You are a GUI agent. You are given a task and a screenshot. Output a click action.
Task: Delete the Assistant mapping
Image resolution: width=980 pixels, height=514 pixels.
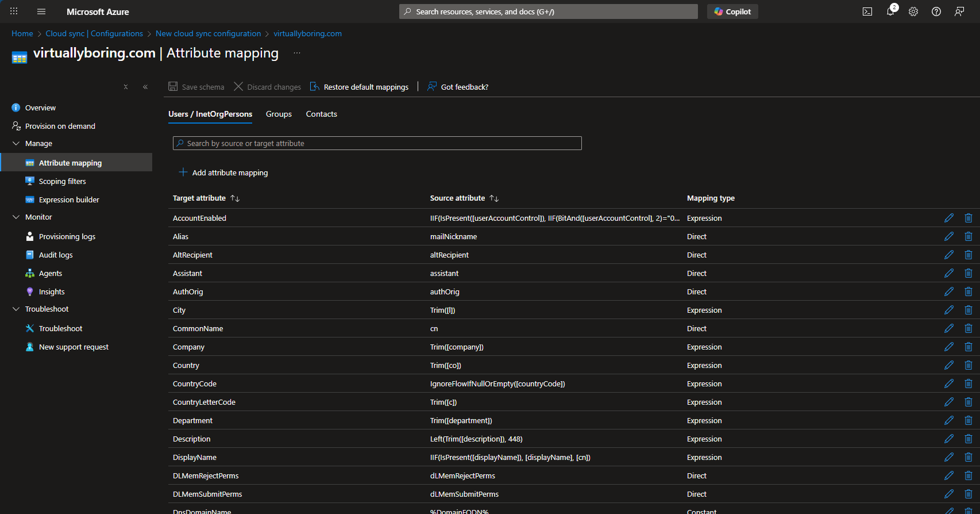click(969, 273)
